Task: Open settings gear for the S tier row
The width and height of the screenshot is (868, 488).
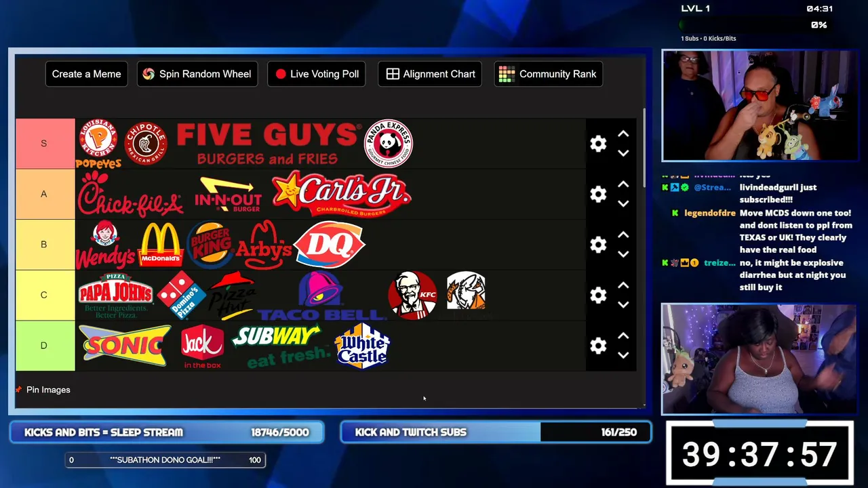Action: coord(598,144)
